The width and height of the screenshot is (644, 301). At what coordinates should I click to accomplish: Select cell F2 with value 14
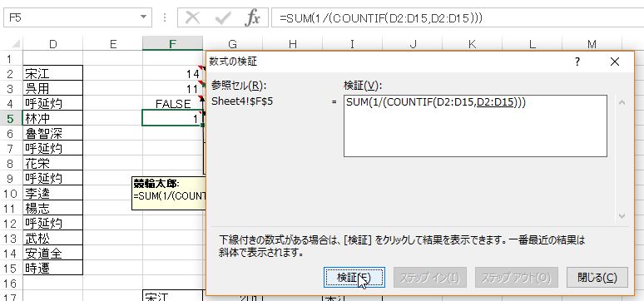(172, 73)
